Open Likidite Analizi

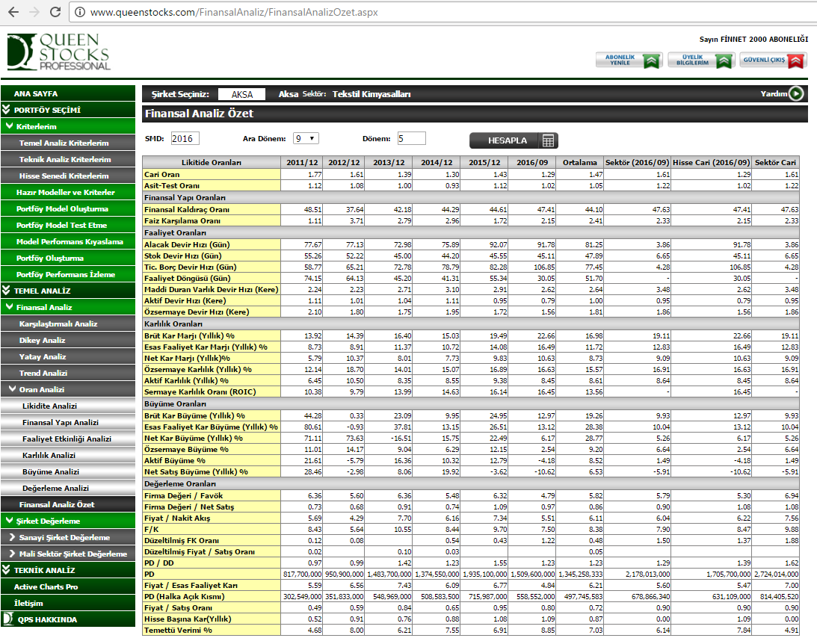point(68,406)
